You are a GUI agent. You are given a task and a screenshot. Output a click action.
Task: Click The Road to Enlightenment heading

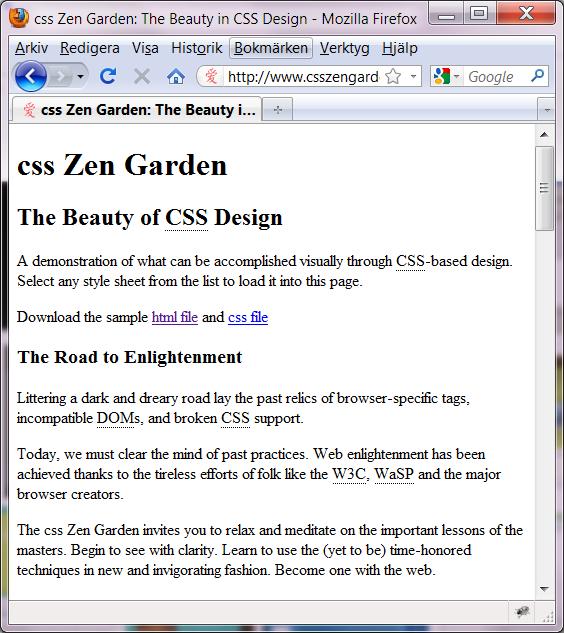coord(130,357)
